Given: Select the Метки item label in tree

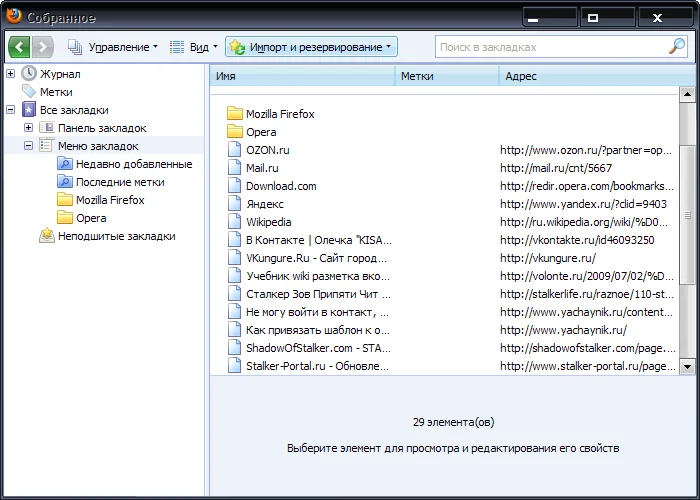Looking at the screenshot, I should coord(56,92).
